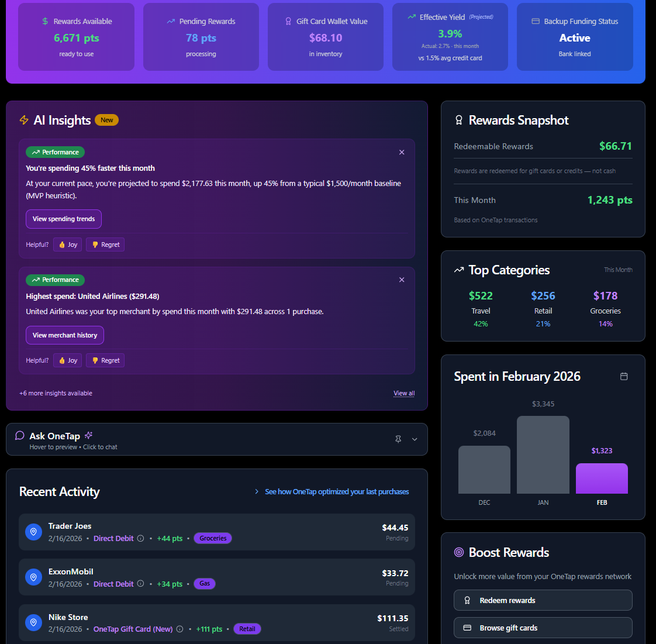Click the lightning bolt icon beside AI Insights

coord(23,120)
